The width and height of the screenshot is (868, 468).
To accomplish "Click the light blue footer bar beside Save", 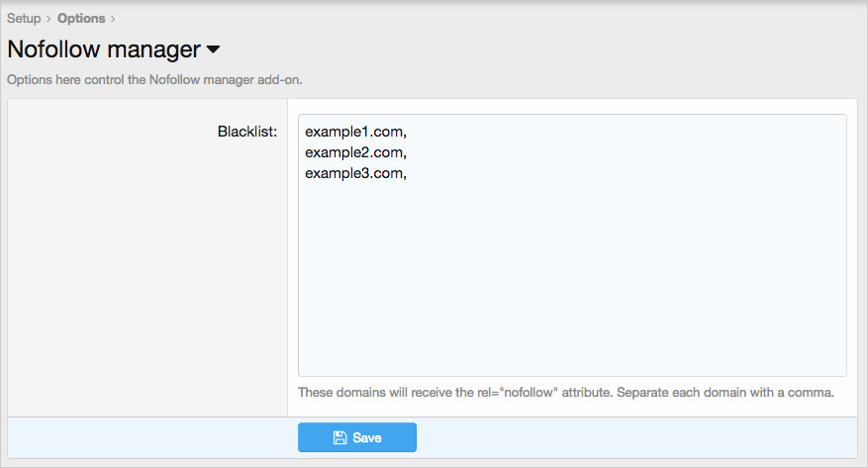I will coord(636,437).
